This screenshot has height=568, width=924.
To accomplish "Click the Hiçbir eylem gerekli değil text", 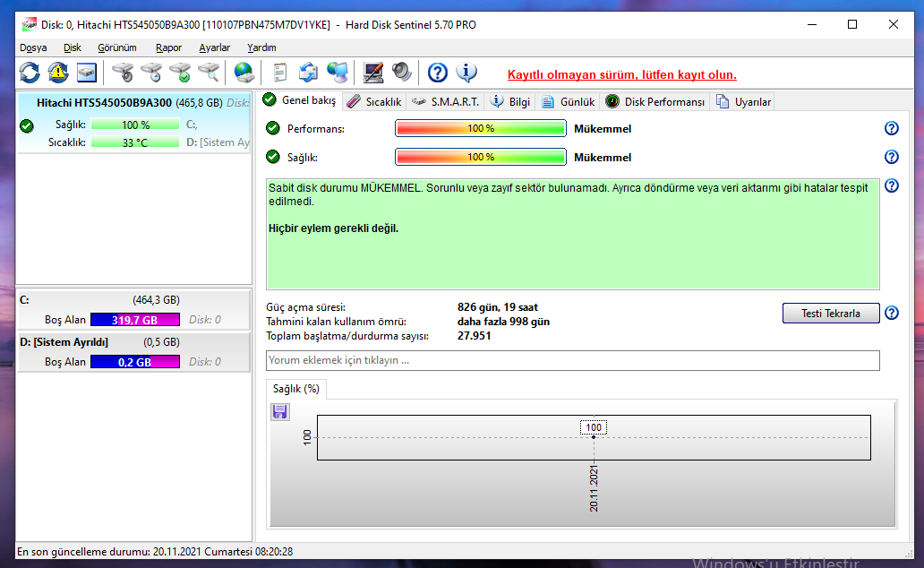I will pyautogui.click(x=334, y=228).
